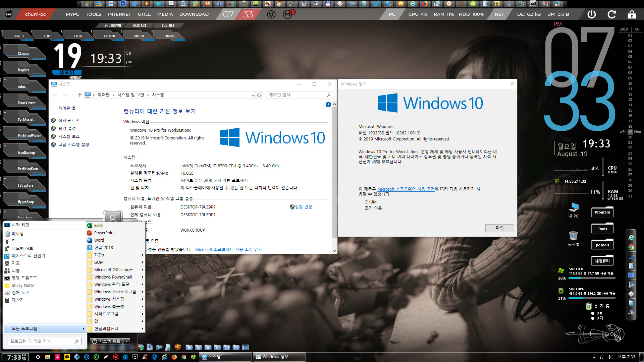Launch Internet Explorer from the bottom taskbar

pyautogui.click(x=164, y=357)
